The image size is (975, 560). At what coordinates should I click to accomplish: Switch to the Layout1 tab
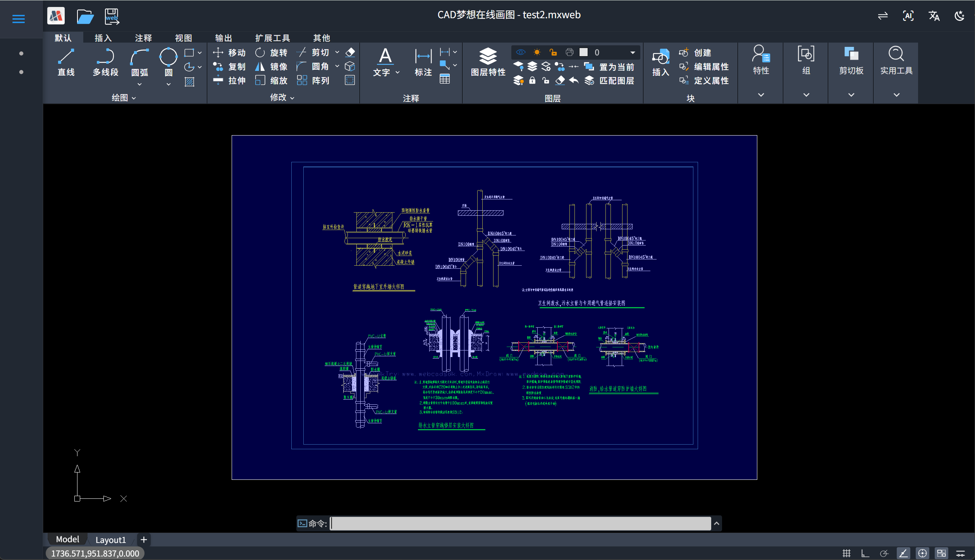(110, 540)
